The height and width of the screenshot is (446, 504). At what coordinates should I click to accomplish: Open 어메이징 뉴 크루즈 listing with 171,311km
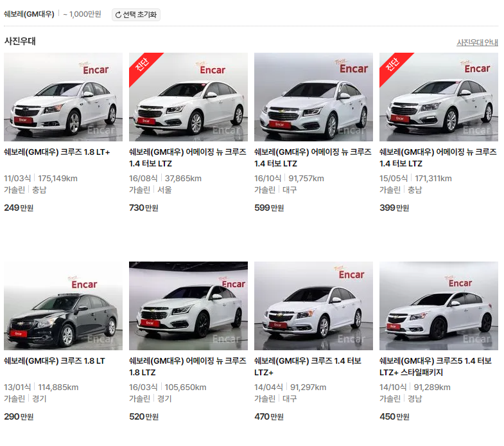(438, 157)
